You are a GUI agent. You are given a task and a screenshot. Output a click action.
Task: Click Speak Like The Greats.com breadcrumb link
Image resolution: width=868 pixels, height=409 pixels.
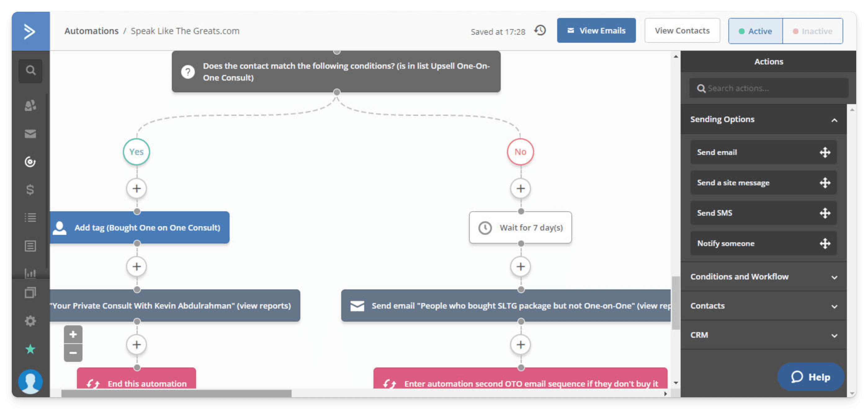tap(186, 30)
